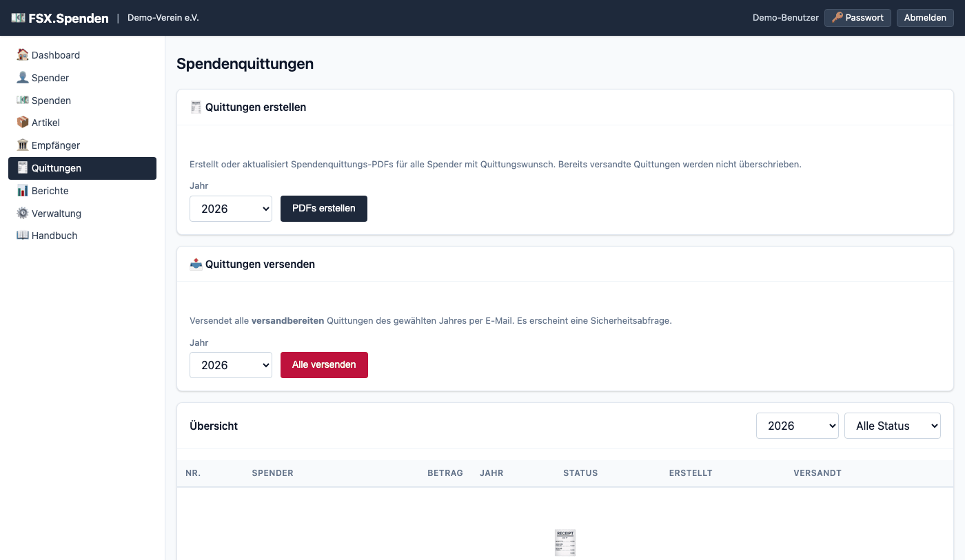Open the Übersicht year filter dropdown
This screenshot has height=560, width=965.
[x=798, y=426]
